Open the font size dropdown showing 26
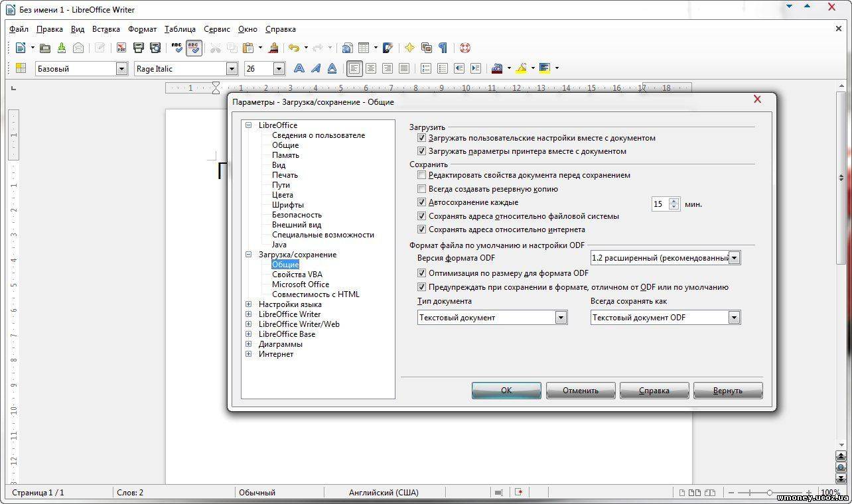The width and height of the screenshot is (852, 504). tap(279, 68)
